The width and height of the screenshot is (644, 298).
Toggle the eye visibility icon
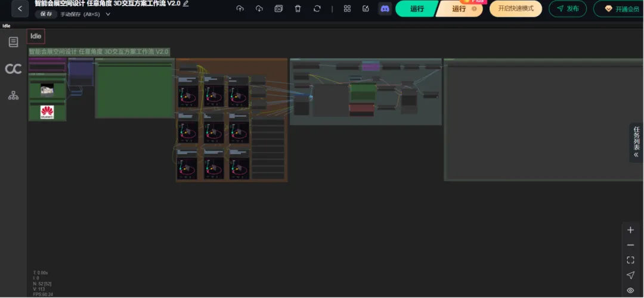630,290
